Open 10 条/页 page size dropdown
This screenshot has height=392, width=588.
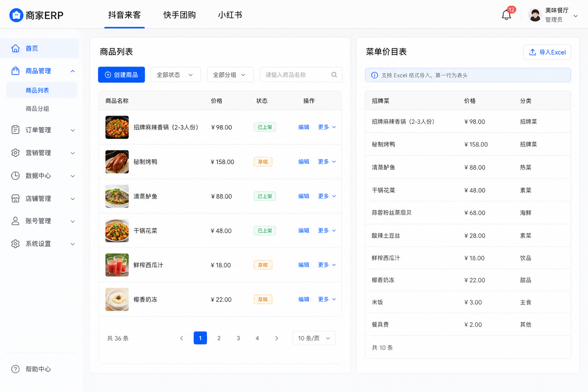click(314, 338)
